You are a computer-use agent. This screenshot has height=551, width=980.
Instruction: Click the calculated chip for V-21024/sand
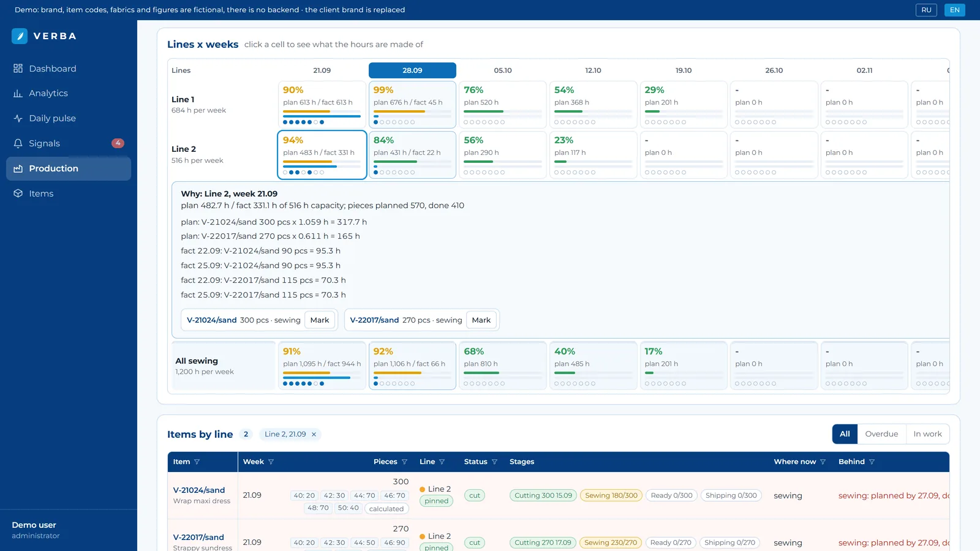[x=386, y=509]
